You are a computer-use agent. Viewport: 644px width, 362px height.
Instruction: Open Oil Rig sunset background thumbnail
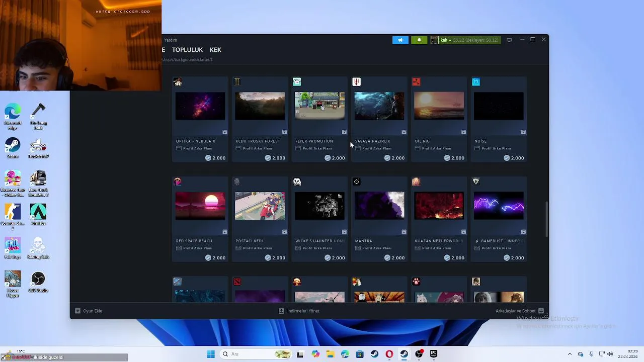[x=439, y=106]
